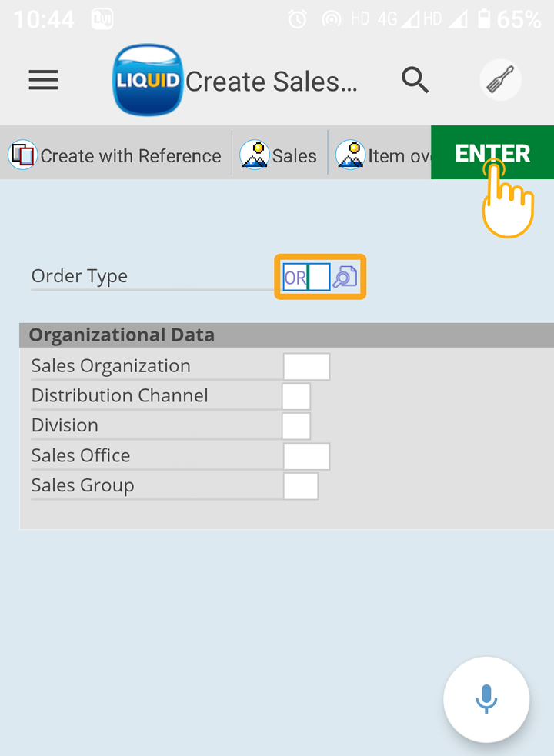Open the wrench tools icon
This screenshot has width=554, height=756.
(x=500, y=80)
